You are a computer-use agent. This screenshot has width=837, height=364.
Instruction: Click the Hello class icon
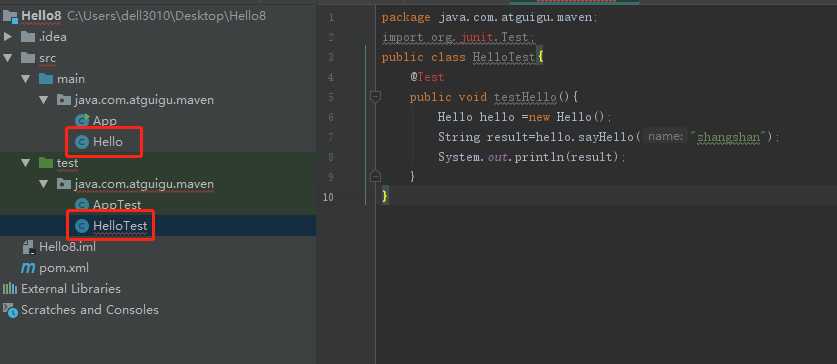click(82, 142)
